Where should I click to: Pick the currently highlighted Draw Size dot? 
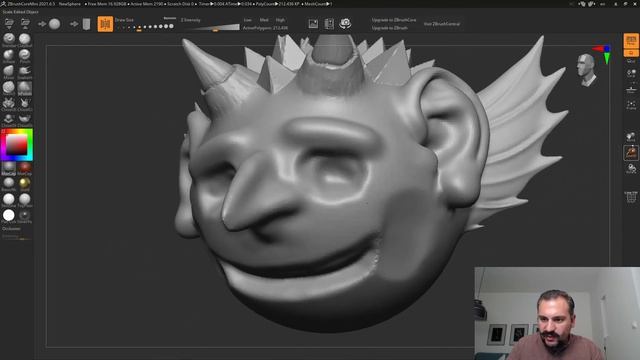coord(139,27)
